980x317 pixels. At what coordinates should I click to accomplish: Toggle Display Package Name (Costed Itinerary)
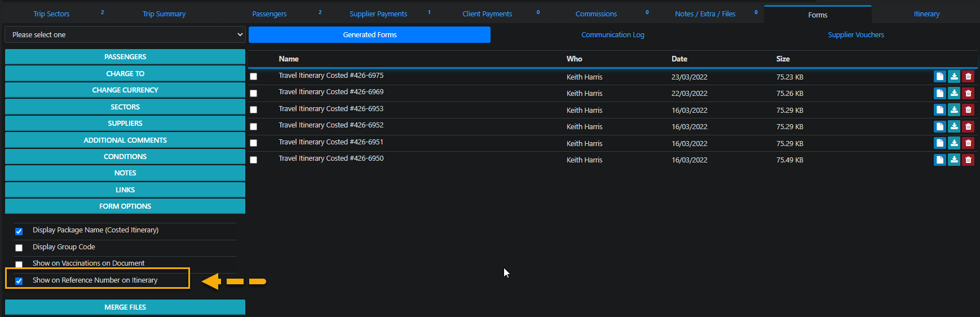[x=19, y=231]
